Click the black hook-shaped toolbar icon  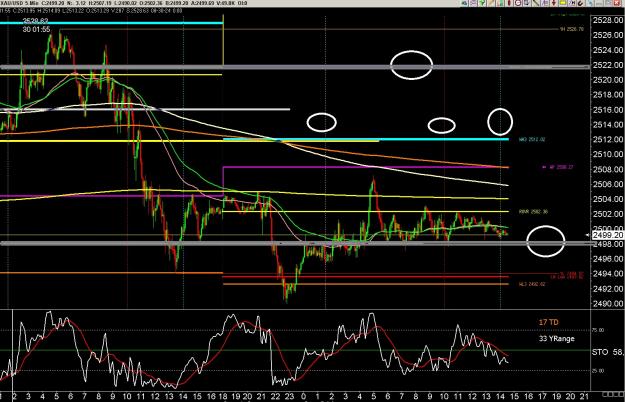pyautogui.click(x=580, y=3)
